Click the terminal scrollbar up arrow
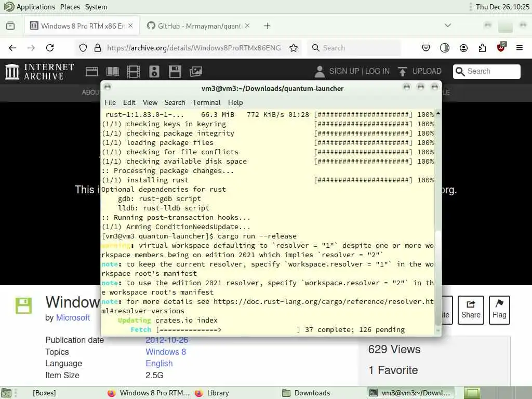 coord(438,114)
